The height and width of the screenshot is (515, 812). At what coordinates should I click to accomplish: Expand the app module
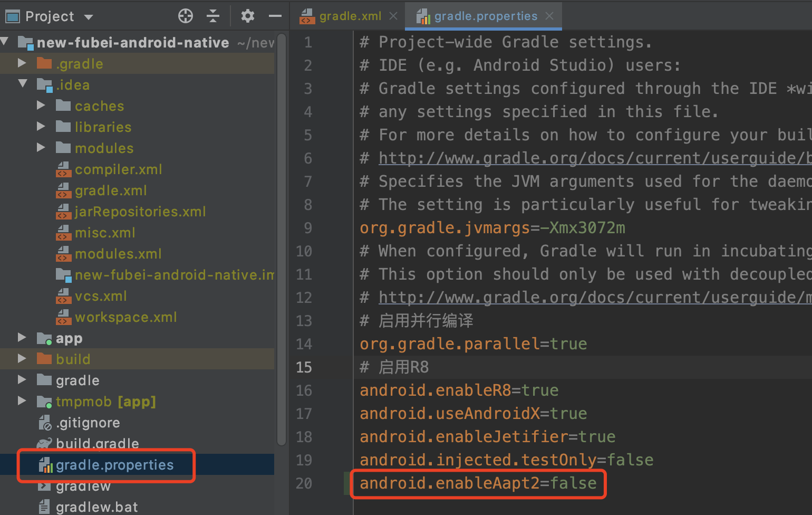[x=22, y=337]
